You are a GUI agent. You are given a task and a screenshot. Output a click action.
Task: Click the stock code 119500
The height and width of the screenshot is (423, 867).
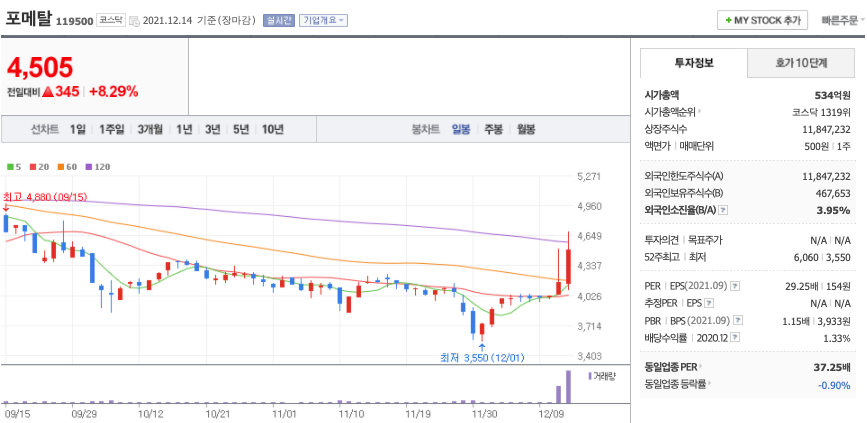74,21
